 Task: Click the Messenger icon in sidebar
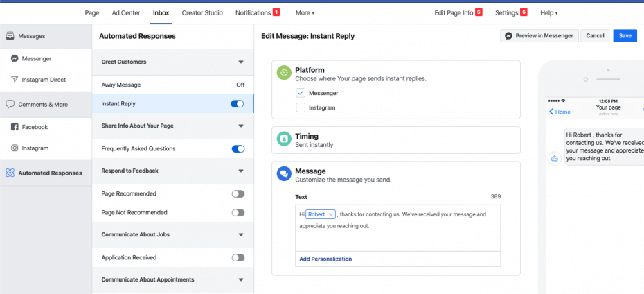pyautogui.click(x=15, y=59)
